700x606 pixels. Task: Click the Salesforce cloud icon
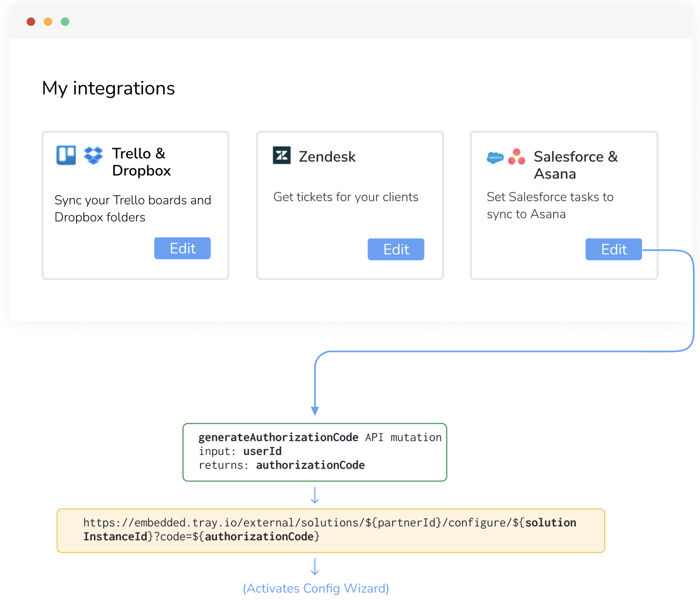[x=496, y=158]
